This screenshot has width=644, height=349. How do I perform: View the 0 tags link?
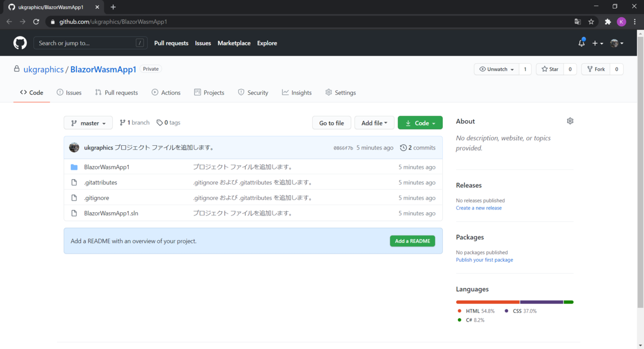[x=169, y=123]
